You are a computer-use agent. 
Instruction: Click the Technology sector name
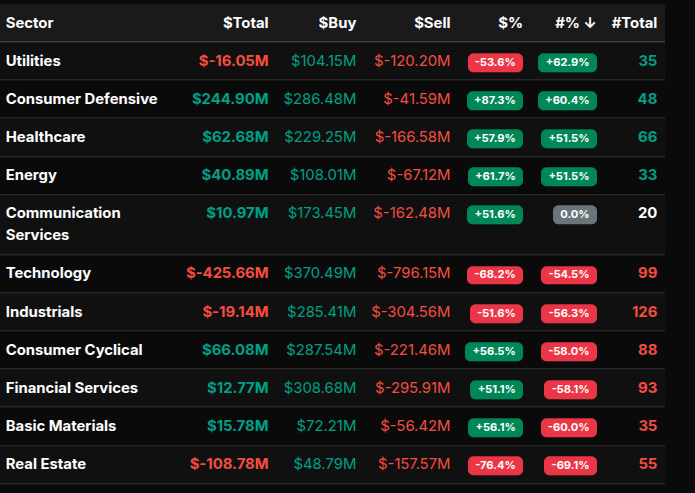48,273
